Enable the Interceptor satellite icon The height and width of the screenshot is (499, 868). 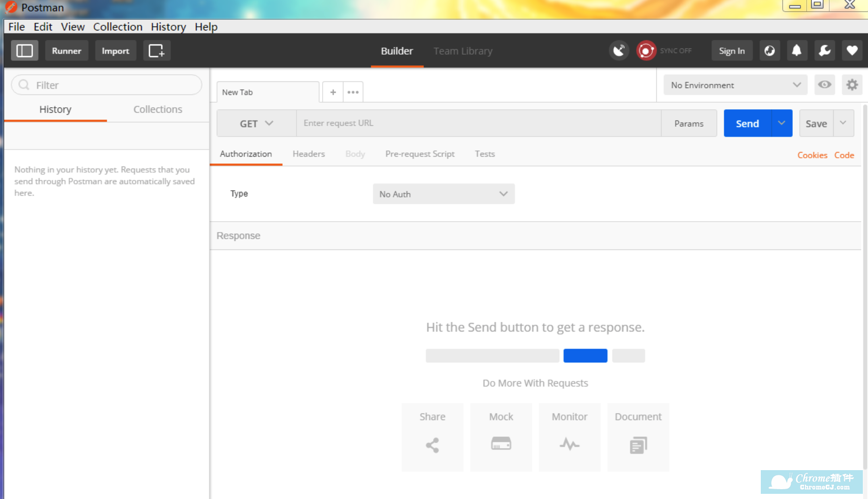click(619, 51)
